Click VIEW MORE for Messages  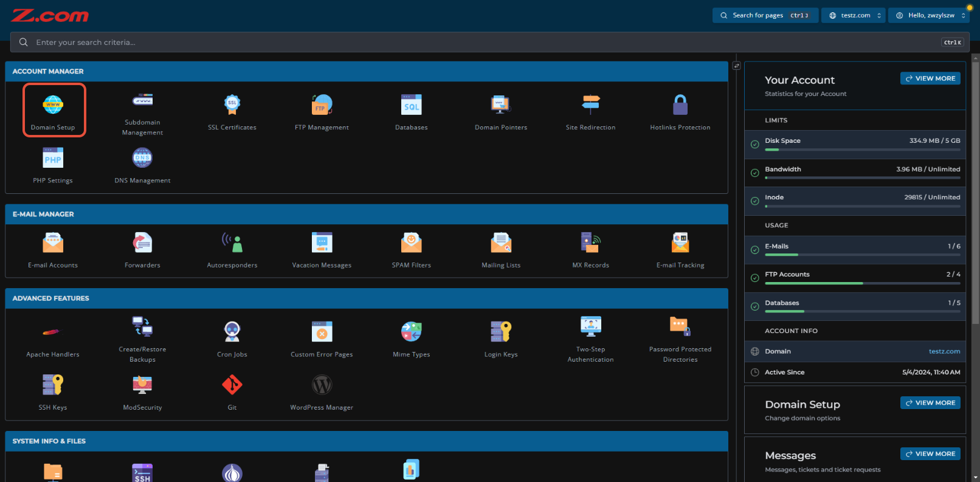930,454
